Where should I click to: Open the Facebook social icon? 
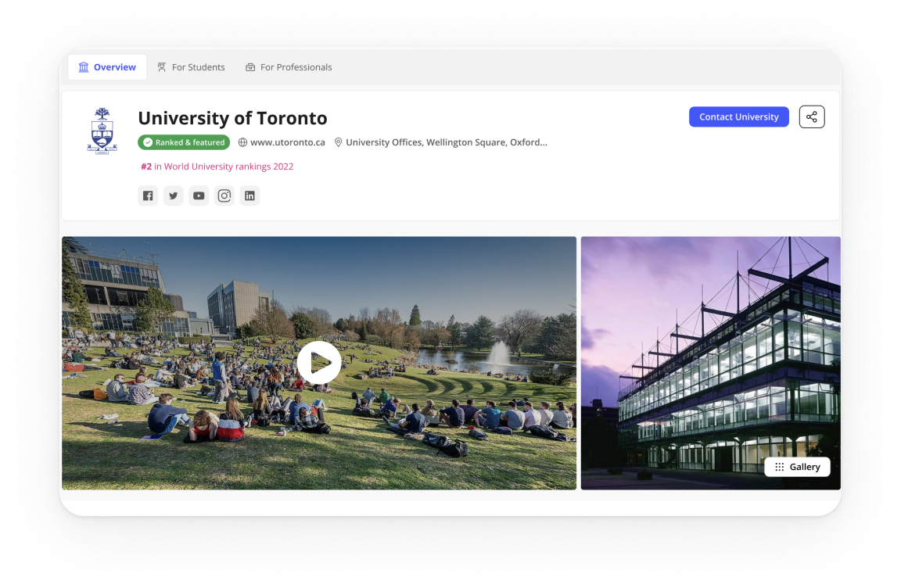(148, 195)
